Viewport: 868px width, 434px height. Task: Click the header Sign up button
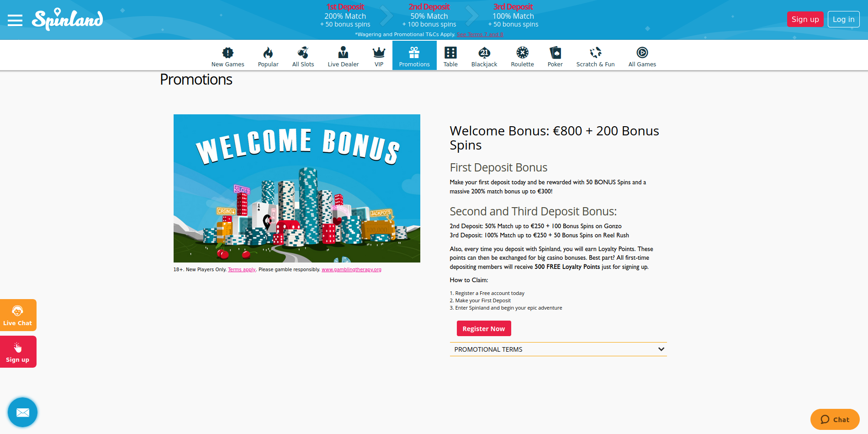click(805, 19)
